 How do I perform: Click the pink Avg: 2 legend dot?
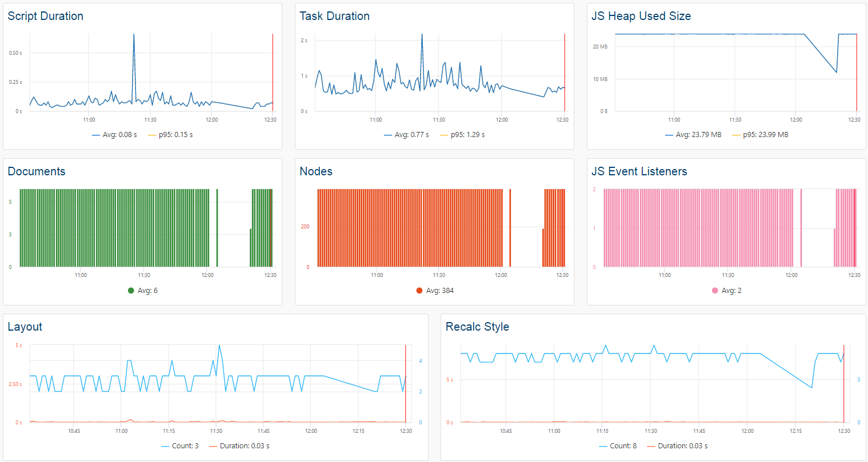tap(715, 291)
